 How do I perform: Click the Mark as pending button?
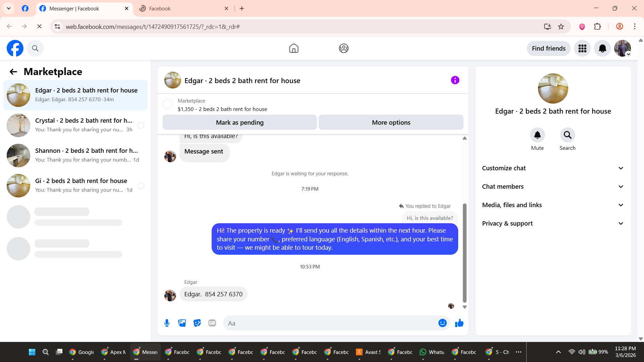coord(239,123)
